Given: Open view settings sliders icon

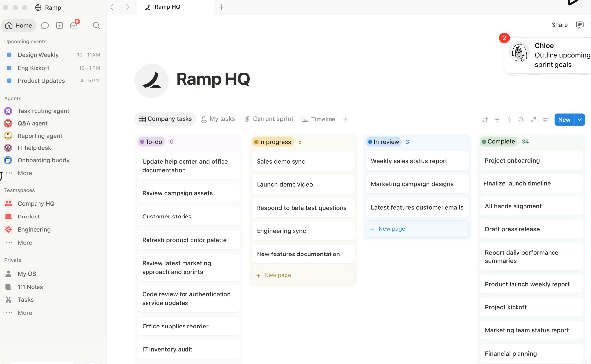Looking at the screenshot, I should pyautogui.click(x=546, y=120).
